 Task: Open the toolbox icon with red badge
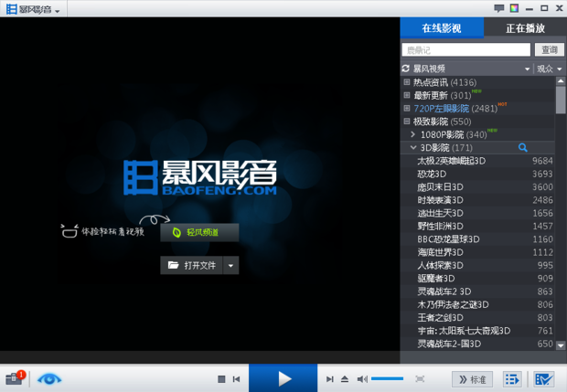point(15,378)
